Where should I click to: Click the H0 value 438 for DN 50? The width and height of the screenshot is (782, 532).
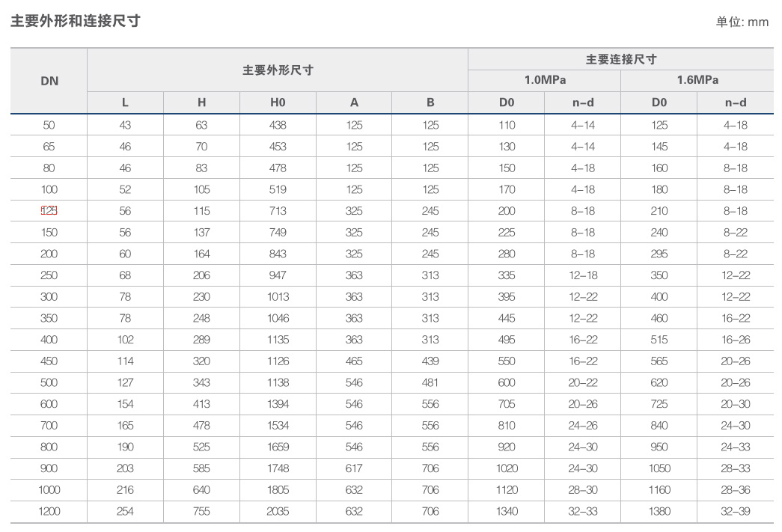tap(278, 125)
